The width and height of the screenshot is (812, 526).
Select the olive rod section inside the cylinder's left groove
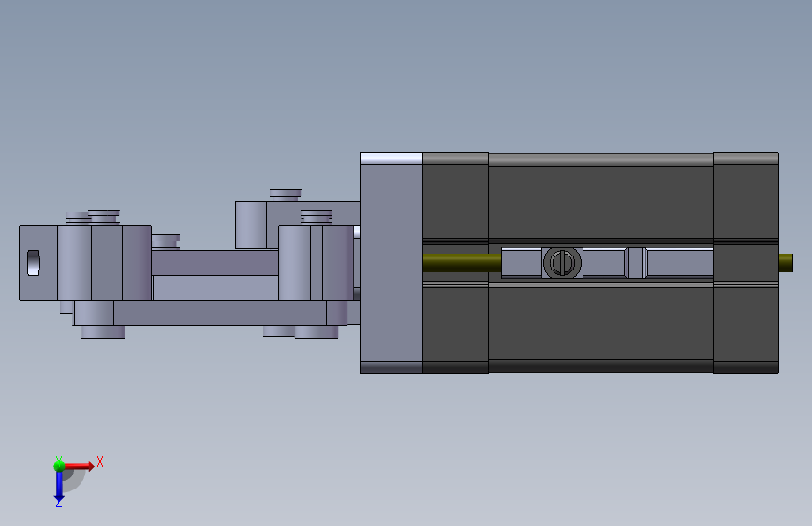(x=462, y=262)
